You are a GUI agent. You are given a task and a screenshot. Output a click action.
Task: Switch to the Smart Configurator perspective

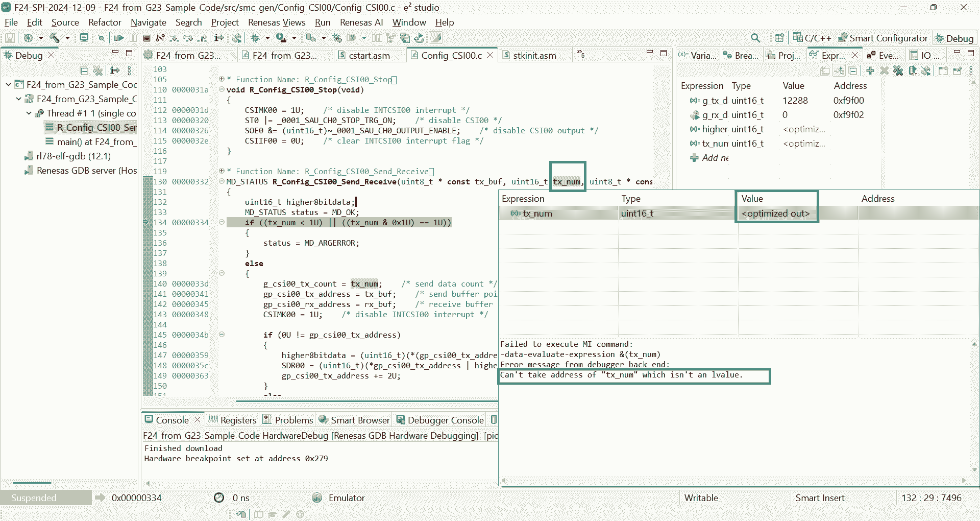pyautogui.click(x=883, y=38)
